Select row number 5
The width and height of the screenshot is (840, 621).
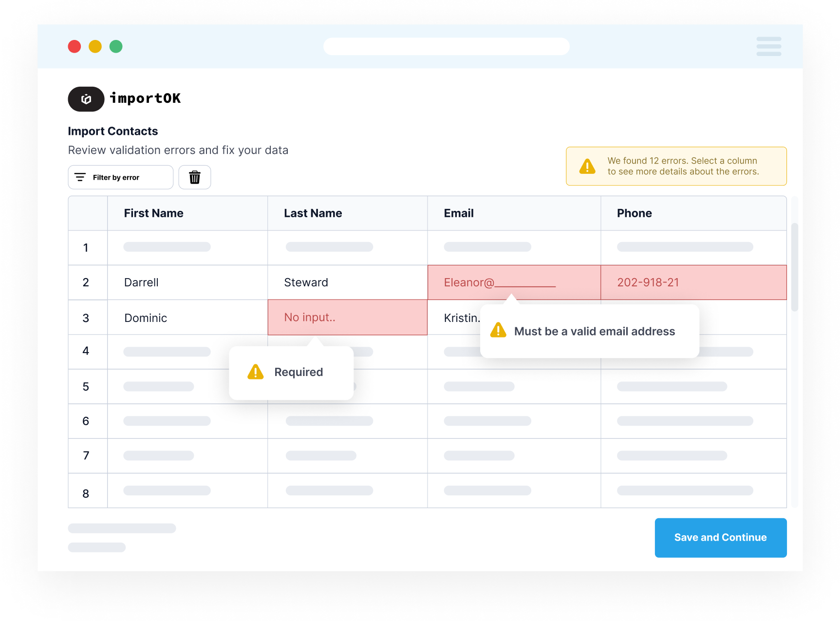88,387
